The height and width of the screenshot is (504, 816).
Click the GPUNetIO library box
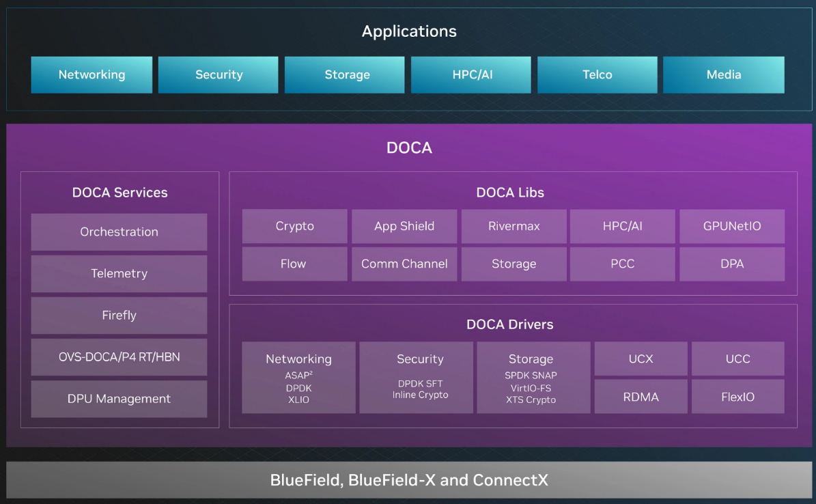coord(732,226)
